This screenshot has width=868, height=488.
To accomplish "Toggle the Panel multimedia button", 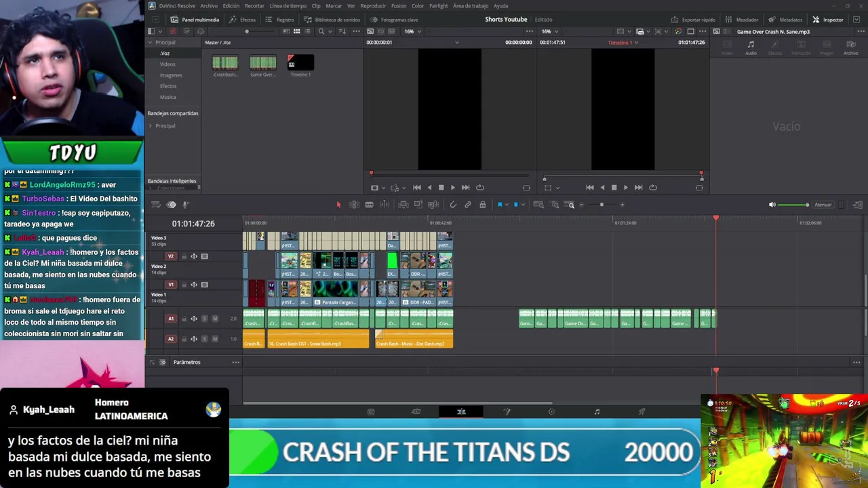I will 195,20.
